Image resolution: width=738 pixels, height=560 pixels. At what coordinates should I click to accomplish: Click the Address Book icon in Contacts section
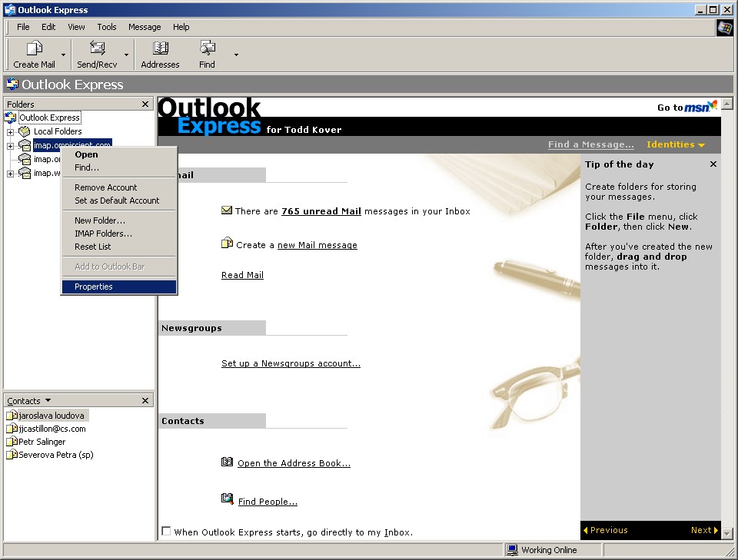(x=227, y=462)
